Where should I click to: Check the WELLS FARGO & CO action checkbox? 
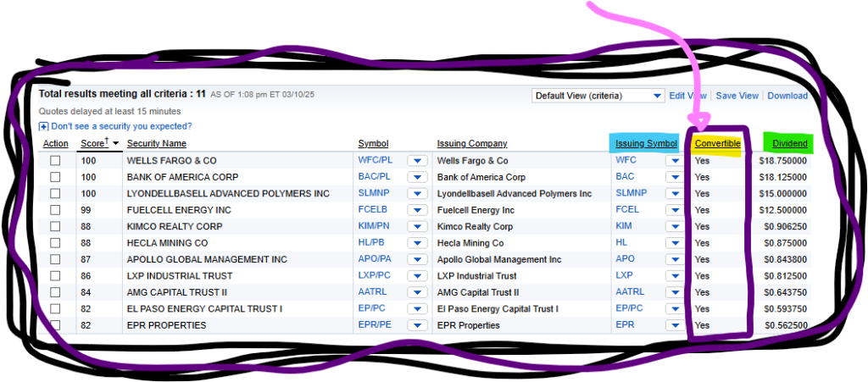pos(55,161)
